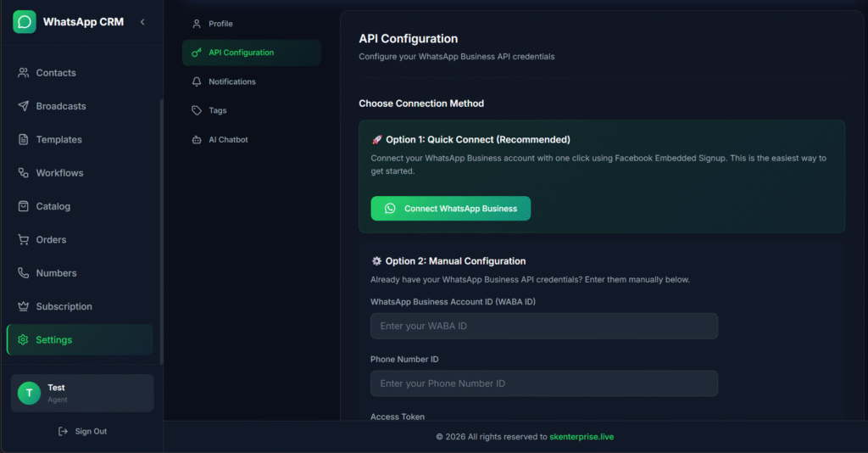
Task: Click the Broadcasts paper plane icon
Action: (24, 106)
